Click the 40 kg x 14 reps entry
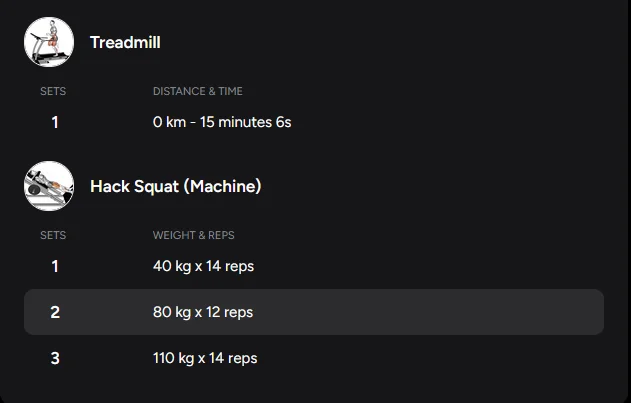 coord(203,266)
